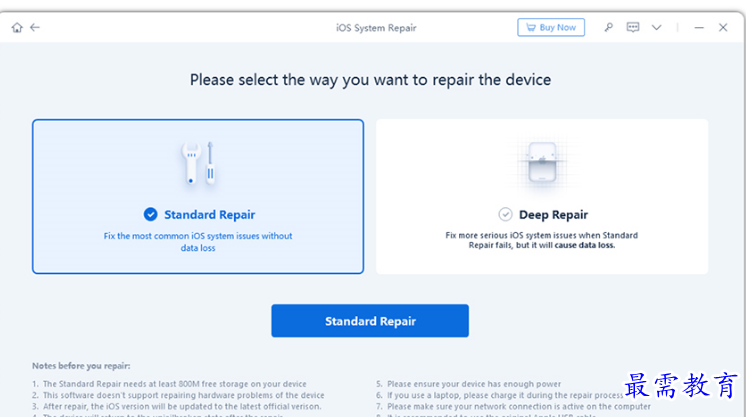This screenshot has height=417, width=746.
Task: Minimize the iOS System Repair window
Action: click(x=699, y=28)
